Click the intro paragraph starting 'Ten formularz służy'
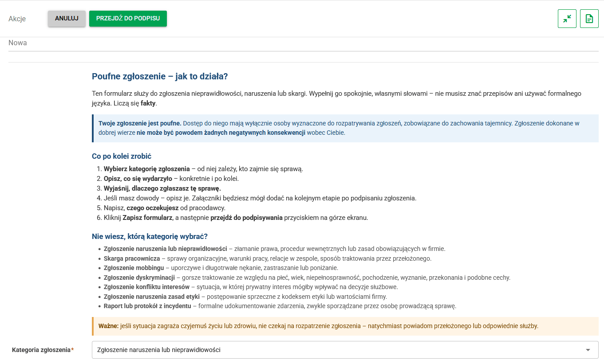The image size is (604, 364). tap(336, 98)
